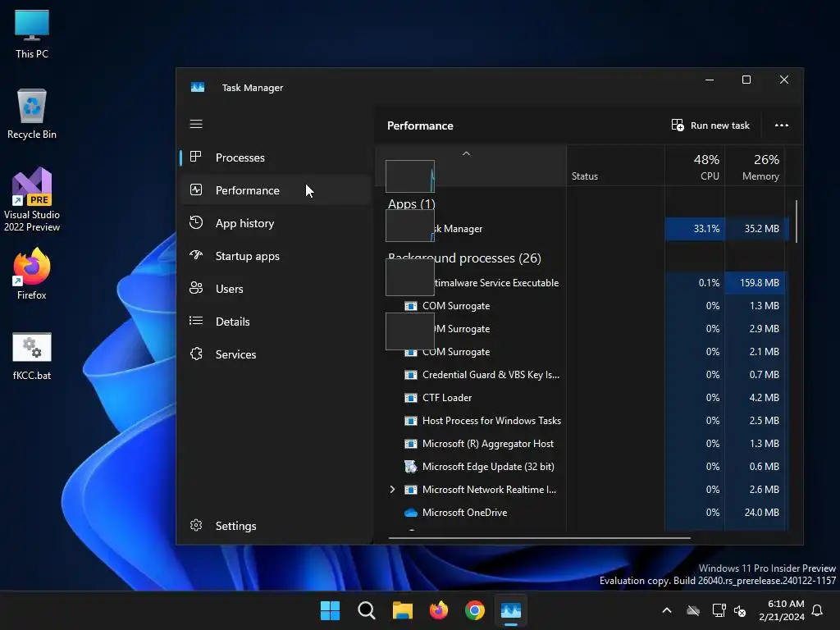Image resolution: width=840 pixels, height=630 pixels.
Task: Sort by the CPU column header
Action: pyautogui.click(x=695, y=166)
